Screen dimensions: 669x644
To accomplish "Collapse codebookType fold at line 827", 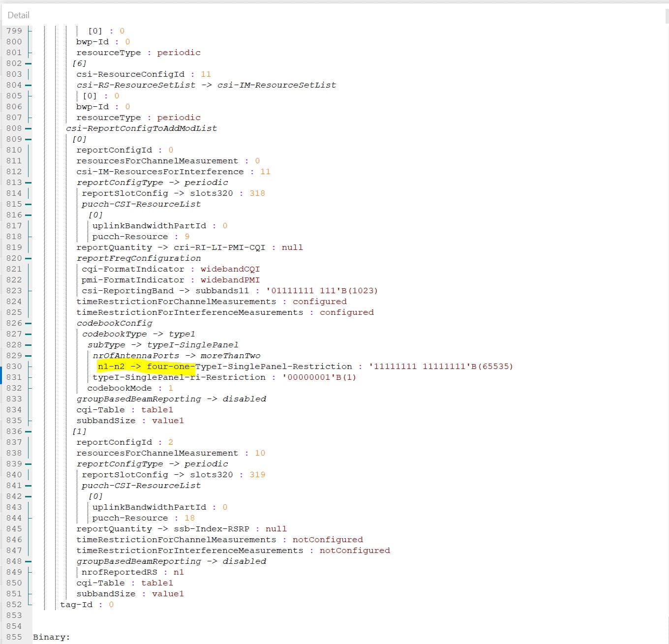I will pyautogui.click(x=29, y=334).
